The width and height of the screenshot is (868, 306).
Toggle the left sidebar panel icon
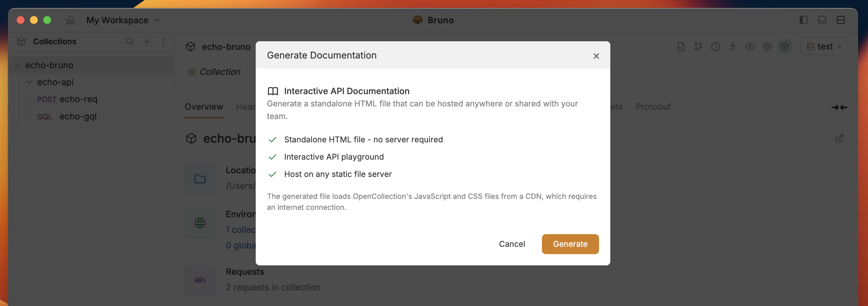(x=804, y=20)
